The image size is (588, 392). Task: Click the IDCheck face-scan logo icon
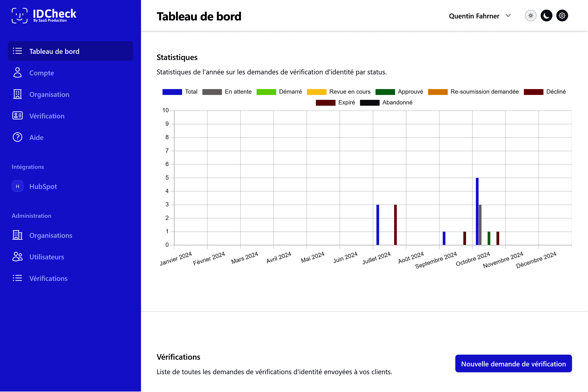[x=20, y=15]
